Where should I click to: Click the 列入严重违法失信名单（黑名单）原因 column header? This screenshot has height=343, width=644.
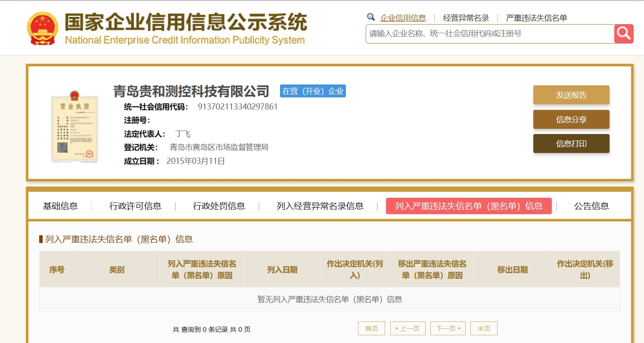click(x=202, y=270)
